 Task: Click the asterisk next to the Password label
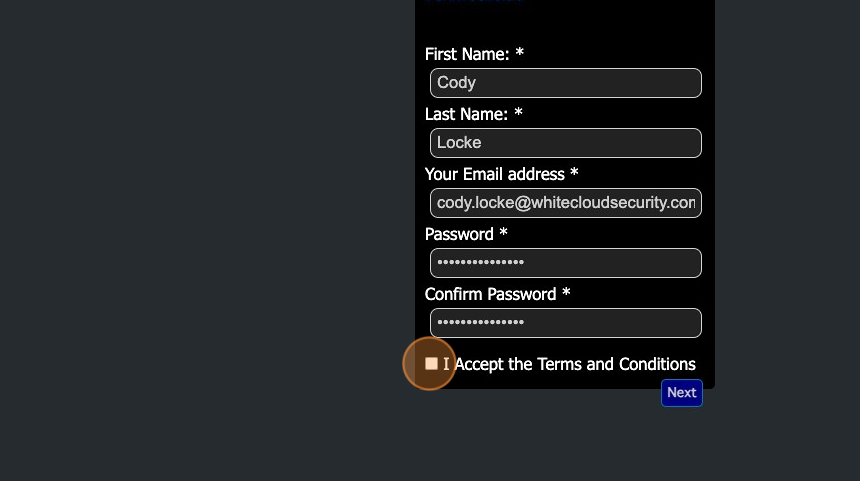coord(504,233)
